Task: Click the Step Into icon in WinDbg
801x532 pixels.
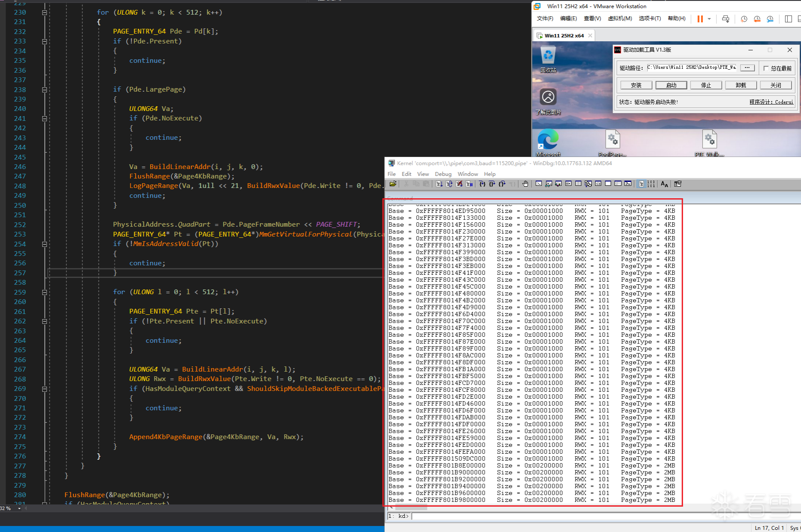Action: 482,184
